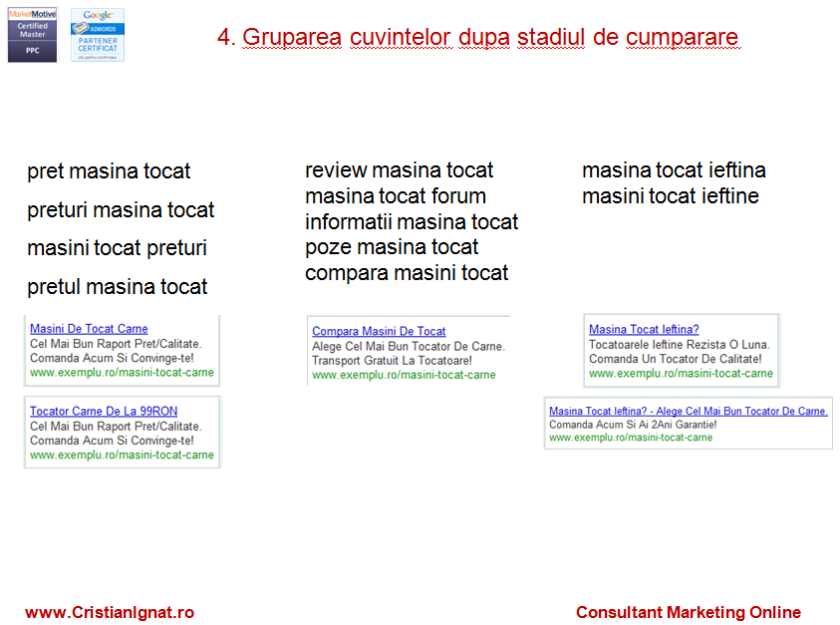Click the green URL under 'Comanda Un Tocator De Calitate!'

click(681, 373)
